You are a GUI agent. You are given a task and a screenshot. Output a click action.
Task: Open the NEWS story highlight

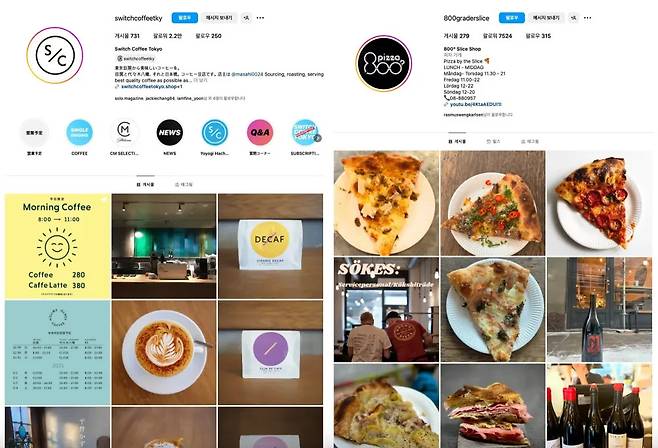tap(170, 133)
